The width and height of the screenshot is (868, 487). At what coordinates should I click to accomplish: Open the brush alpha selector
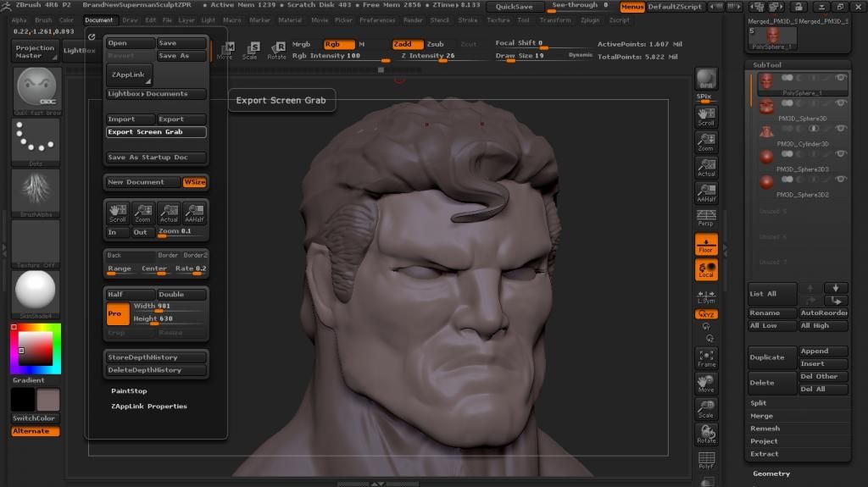coord(36,191)
